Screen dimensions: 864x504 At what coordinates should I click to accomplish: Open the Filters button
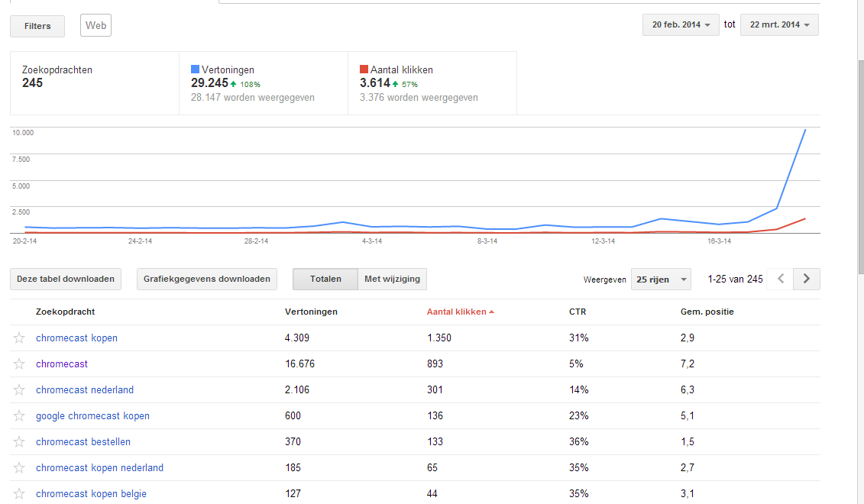click(37, 26)
